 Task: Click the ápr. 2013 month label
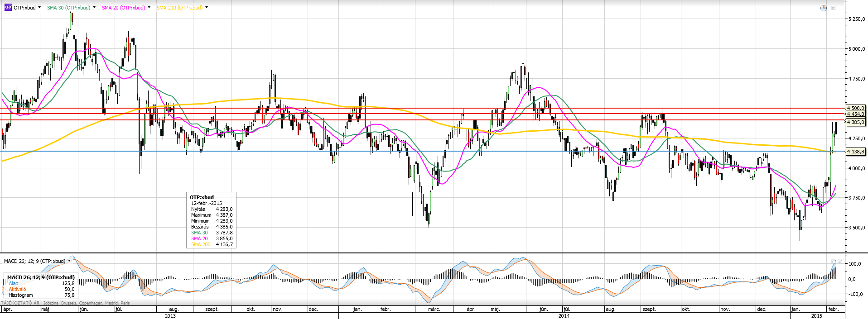coord(7,309)
